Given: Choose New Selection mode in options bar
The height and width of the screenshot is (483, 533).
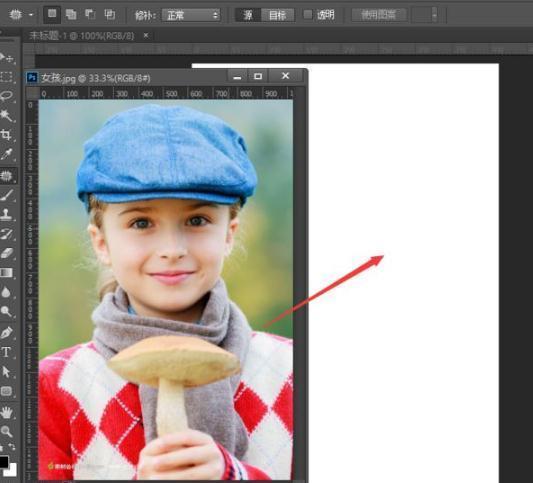Looking at the screenshot, I should pos(52,14).
